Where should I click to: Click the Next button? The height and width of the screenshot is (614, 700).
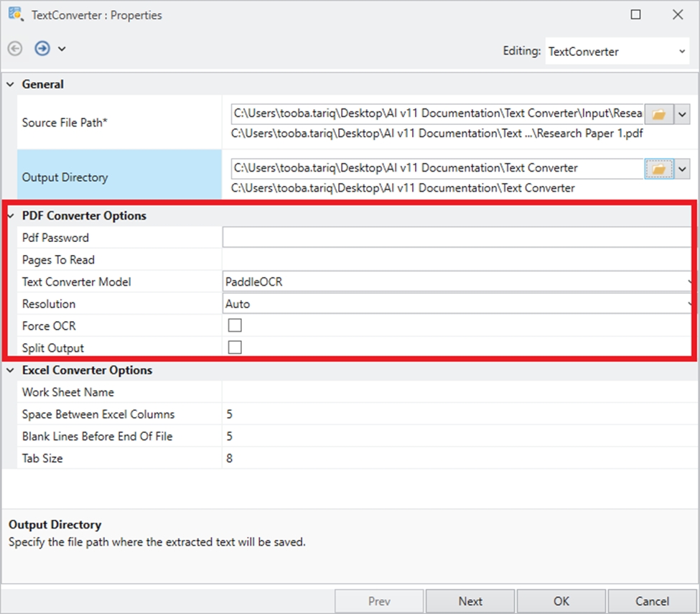point(470,601)
